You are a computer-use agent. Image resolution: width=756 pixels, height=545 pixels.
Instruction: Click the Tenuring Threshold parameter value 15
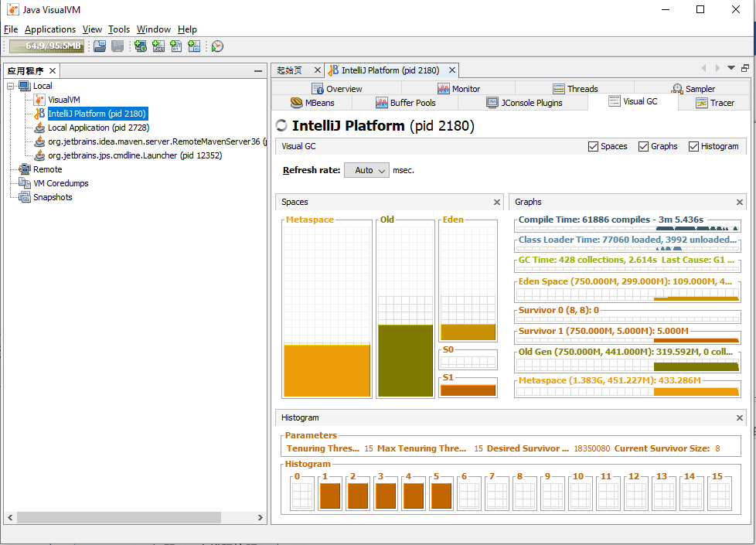(369, 448)
